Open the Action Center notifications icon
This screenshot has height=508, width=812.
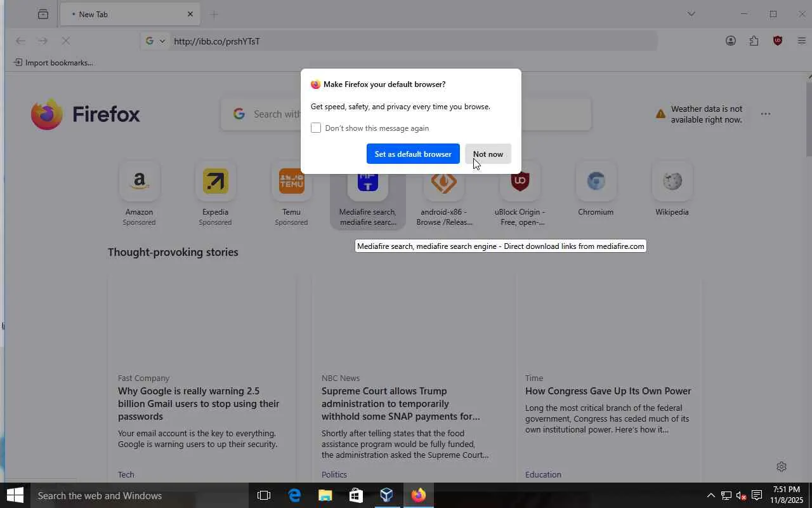pos(757,495)
